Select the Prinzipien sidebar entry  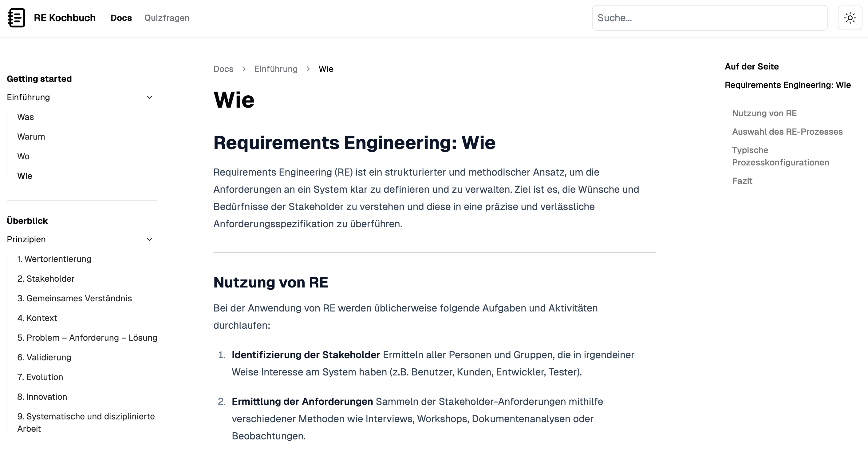click(26, 239)
